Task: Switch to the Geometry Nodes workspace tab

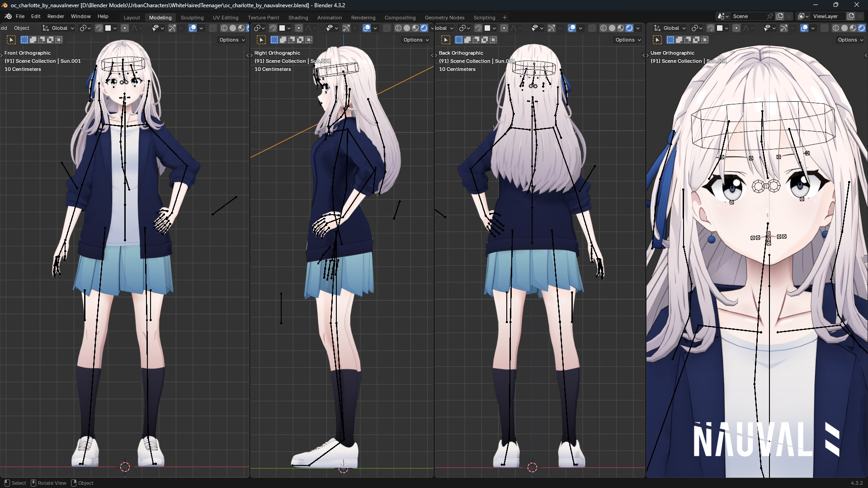Action: tap(444, 18)
